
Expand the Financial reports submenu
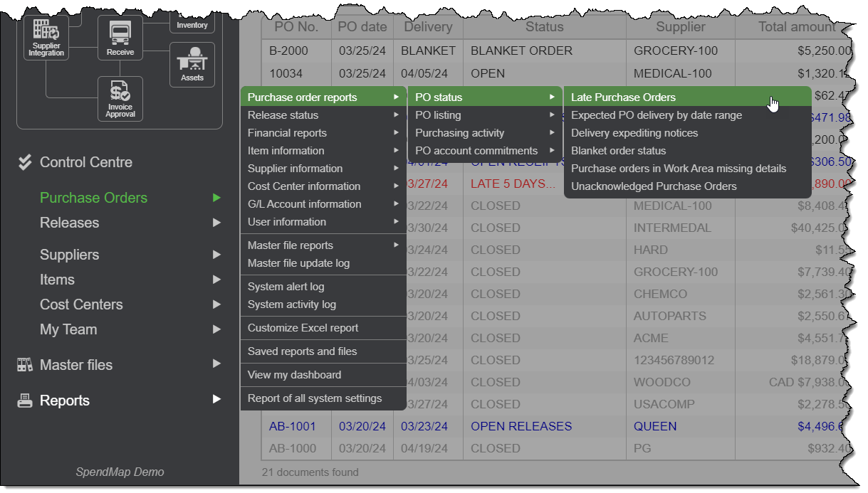(288, 132)
